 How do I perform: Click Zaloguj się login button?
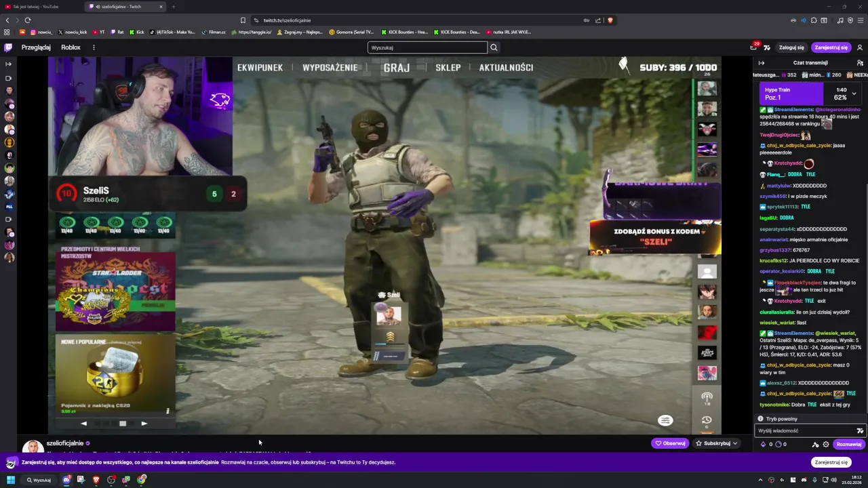tap(791, 47)
